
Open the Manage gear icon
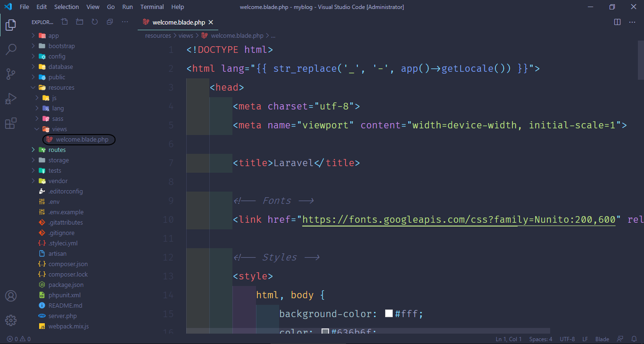point(10,320)
